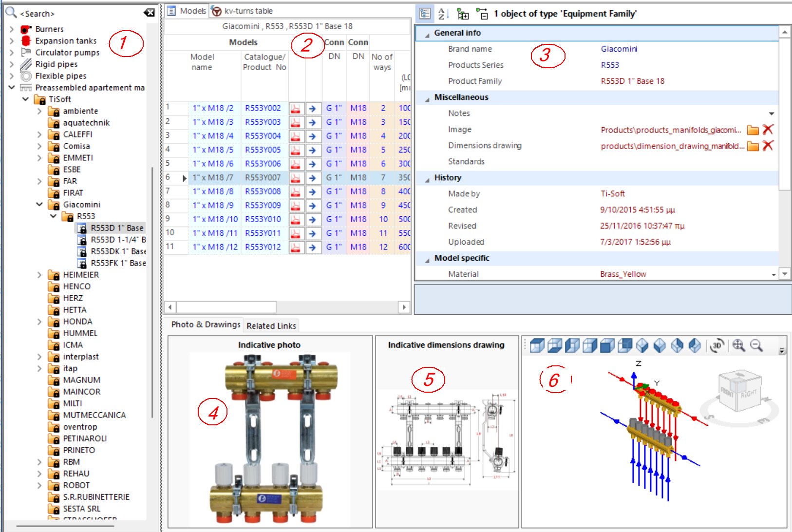
Task: Delete the Dimensions drawing path
Action: click(x=768, y=146)
